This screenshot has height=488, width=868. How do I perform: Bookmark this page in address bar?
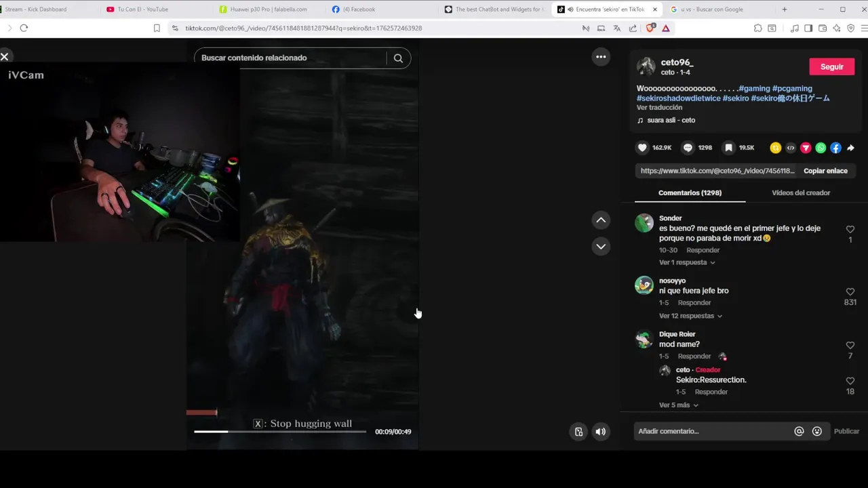point(157,28)
